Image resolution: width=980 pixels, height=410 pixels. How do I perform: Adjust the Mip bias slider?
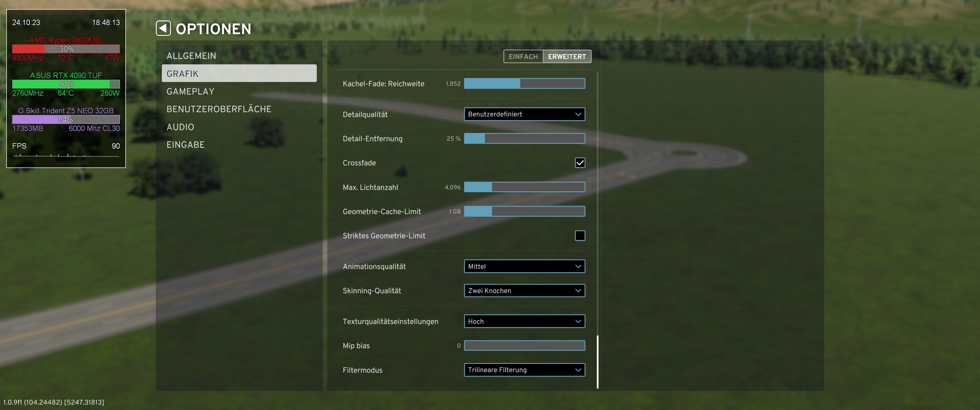click(x=525, y=346)
